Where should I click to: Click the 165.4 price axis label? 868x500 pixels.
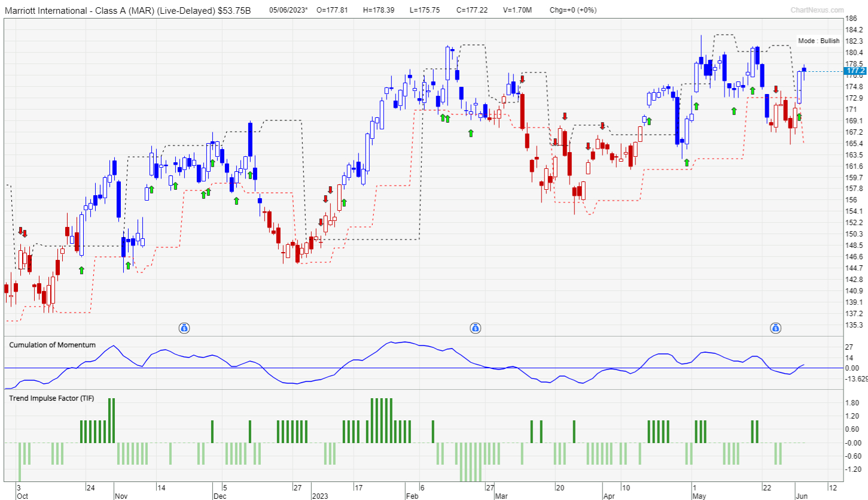coord(854,144)
